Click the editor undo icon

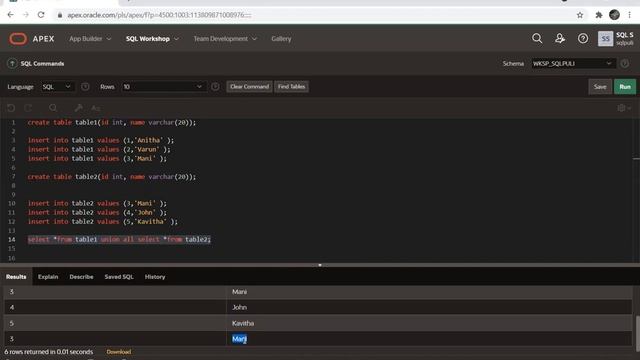(11, 108)
